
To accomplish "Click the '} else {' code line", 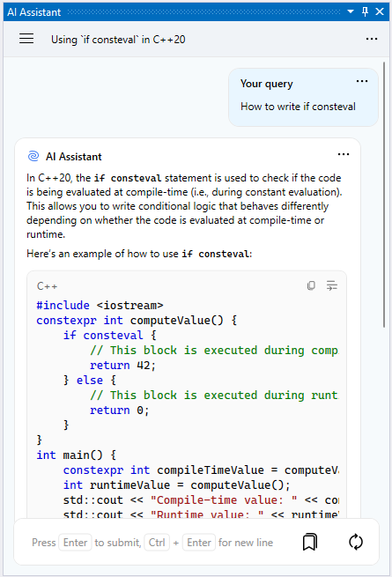I will (x=90, y=381).
